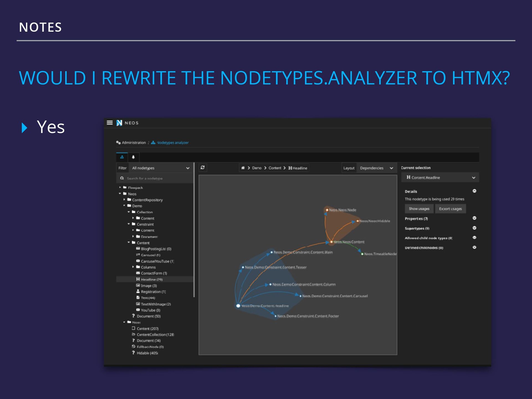Select YouTube (3) nodetype
Viewport: 532px width, 399px height.
[x=148, y=310]
